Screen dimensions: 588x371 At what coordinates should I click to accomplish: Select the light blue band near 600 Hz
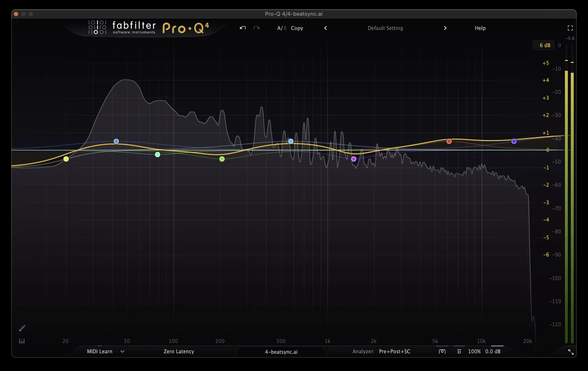point(291,142)
